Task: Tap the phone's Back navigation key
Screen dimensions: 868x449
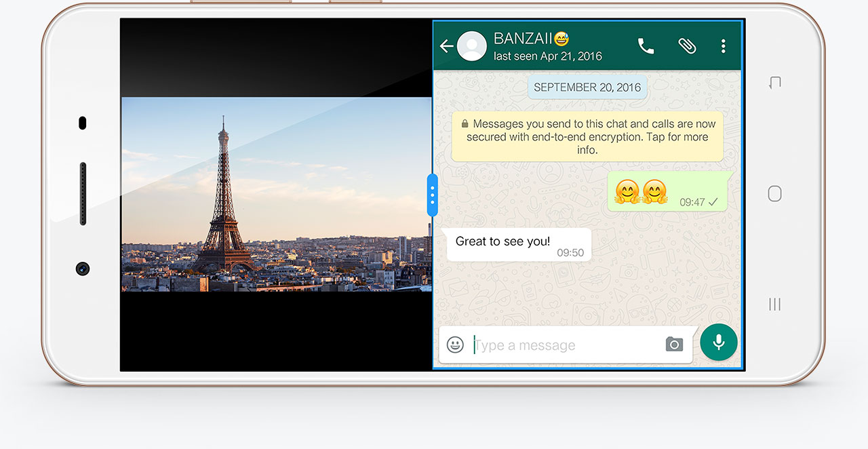Action: (x=774, y=83)
